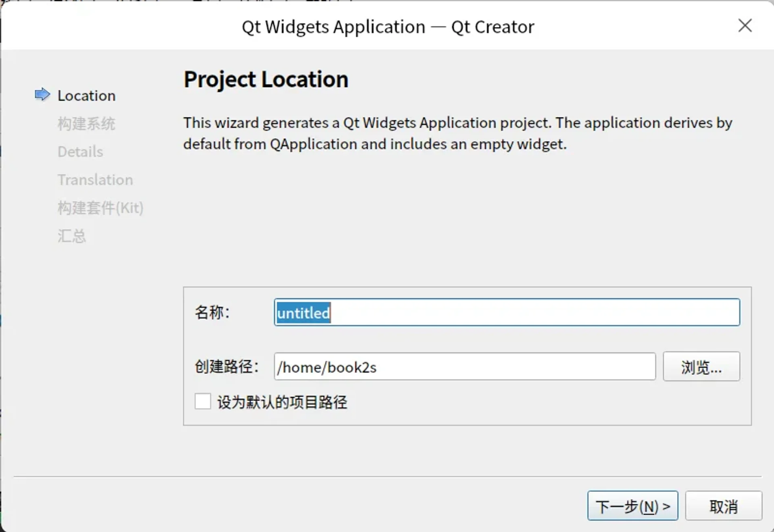Click the 下一步(N) button
This screenshot has width=774, height=532.
pos(633,505)
